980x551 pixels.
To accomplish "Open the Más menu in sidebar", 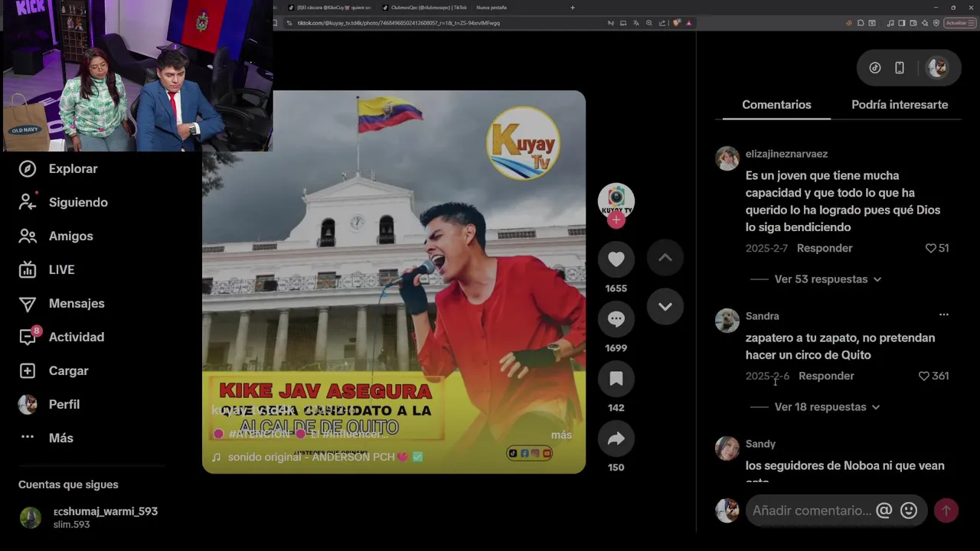I will pyautogui.click(x=46, y=438).
